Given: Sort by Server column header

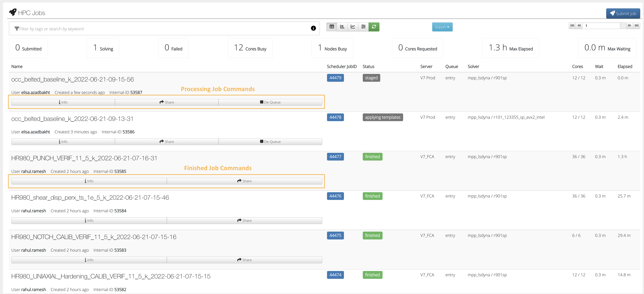Looking at the screenshot, I should [426, 66].
